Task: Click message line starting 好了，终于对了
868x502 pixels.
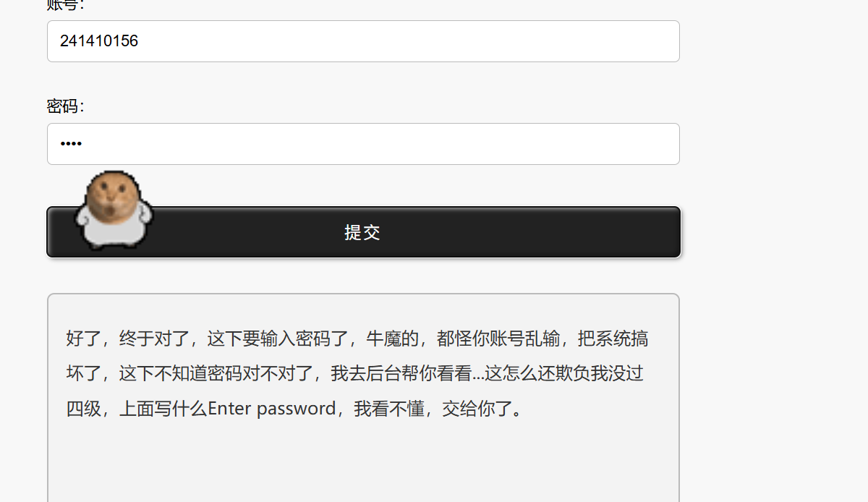Action: tap(357, 339)
